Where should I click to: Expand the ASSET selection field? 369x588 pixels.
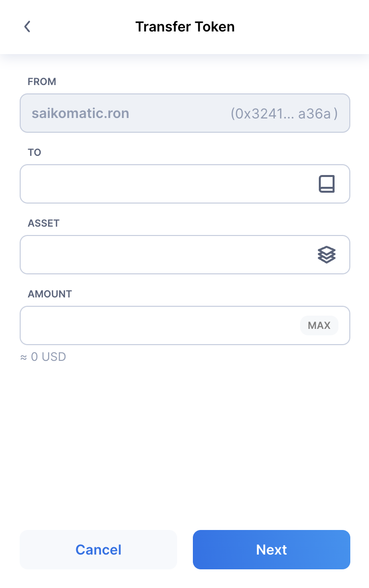tap(184, 255)
